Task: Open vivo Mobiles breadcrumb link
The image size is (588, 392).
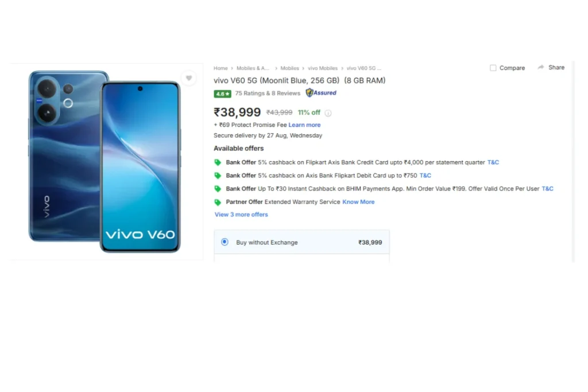Action: pyautogui.click(x=323, y=68)
